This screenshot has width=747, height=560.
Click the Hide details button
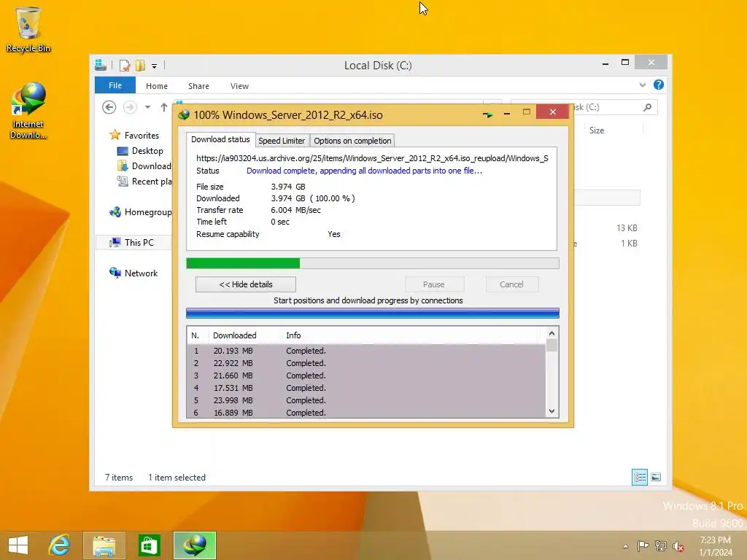[x=246, y=284]
